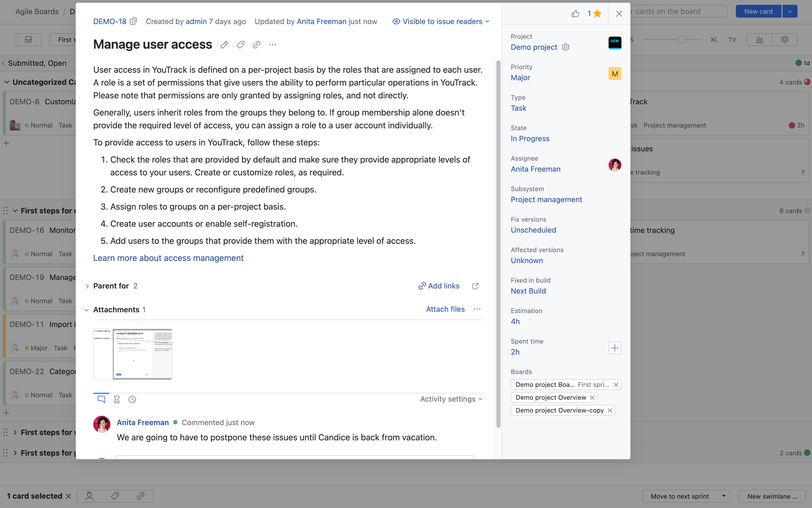The width and height of the screenshot is (812, 508).
Task: Click the Attach files link
Action: [x=445, y=309]
